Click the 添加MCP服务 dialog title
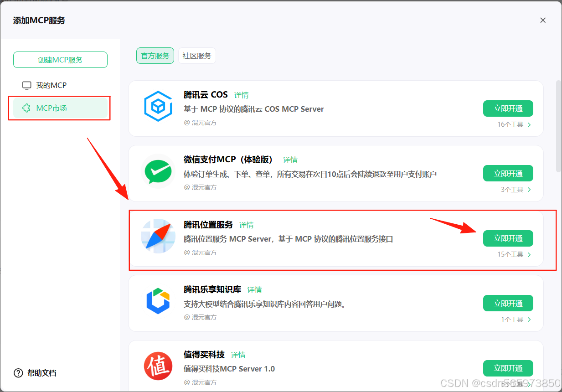 (39, 21)
